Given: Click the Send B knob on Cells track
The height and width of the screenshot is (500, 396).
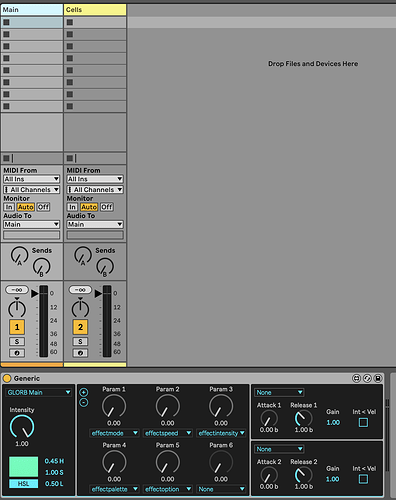Looking at the screenshot, I should [105, 267].
